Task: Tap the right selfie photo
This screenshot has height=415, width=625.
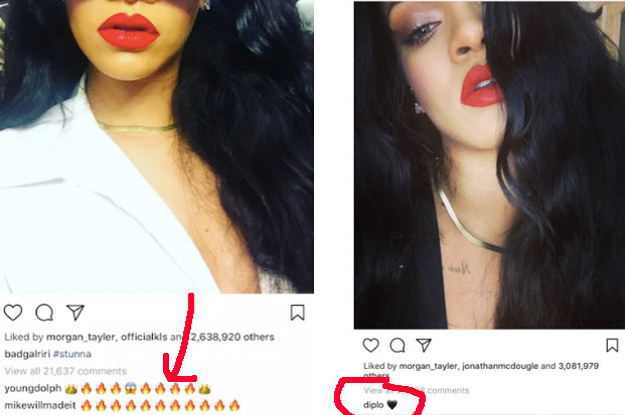Action: point(489,165)
